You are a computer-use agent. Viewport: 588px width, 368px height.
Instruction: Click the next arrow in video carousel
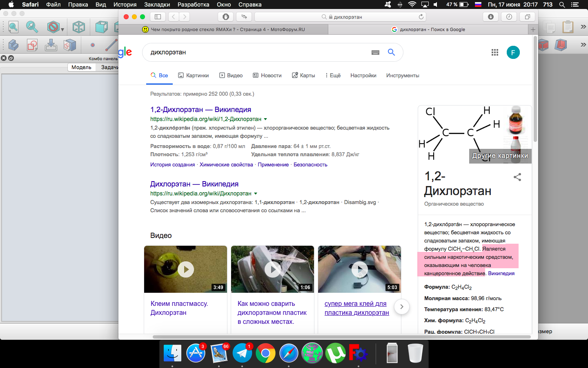click(x=402, y=307)
